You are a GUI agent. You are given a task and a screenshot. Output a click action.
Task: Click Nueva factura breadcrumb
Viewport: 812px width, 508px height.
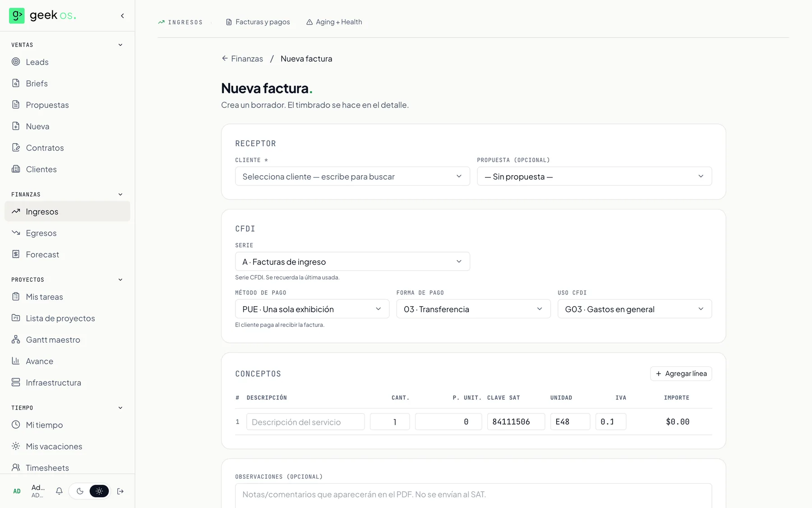(306, 59)
